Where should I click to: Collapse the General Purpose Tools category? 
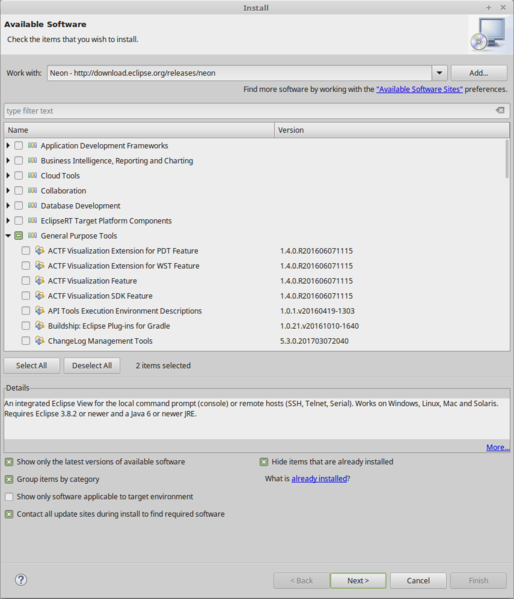click(8, 235)
